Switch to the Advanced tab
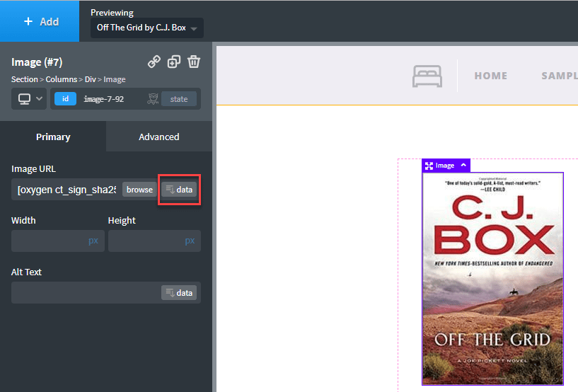The image size is (578, 392). [x=158, y=137]
